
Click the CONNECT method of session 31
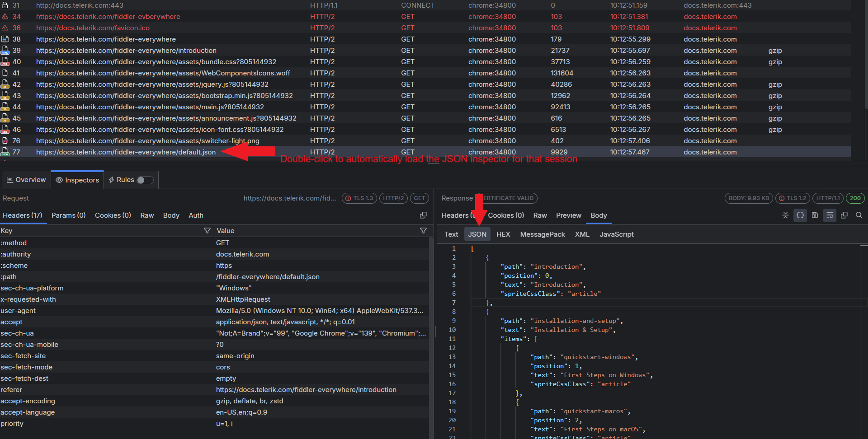point(418,5)
